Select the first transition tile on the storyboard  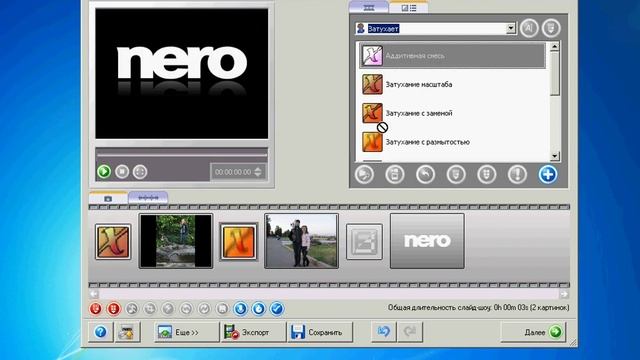(x=113, y=241)
